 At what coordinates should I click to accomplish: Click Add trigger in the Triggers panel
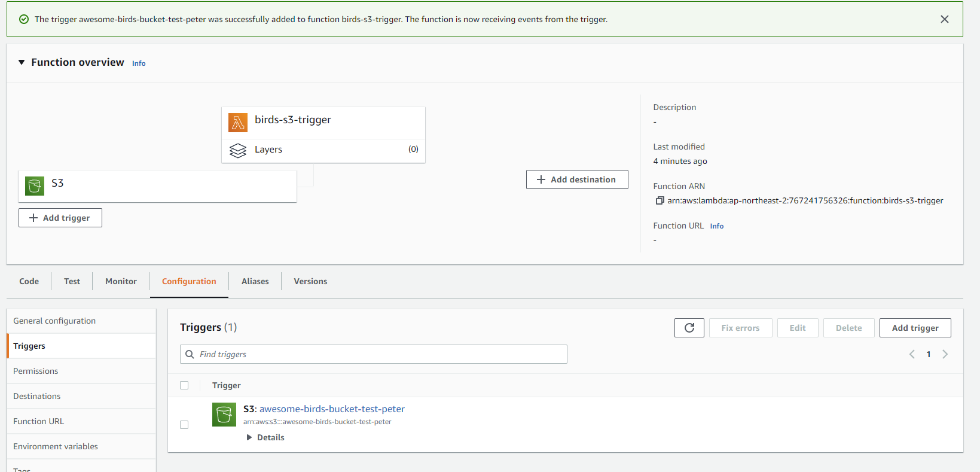[915, 328]
